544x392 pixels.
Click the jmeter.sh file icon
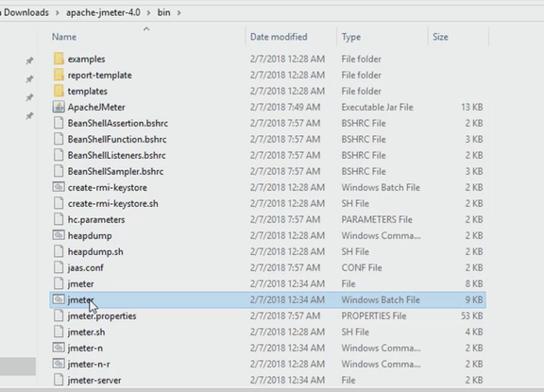59,332
